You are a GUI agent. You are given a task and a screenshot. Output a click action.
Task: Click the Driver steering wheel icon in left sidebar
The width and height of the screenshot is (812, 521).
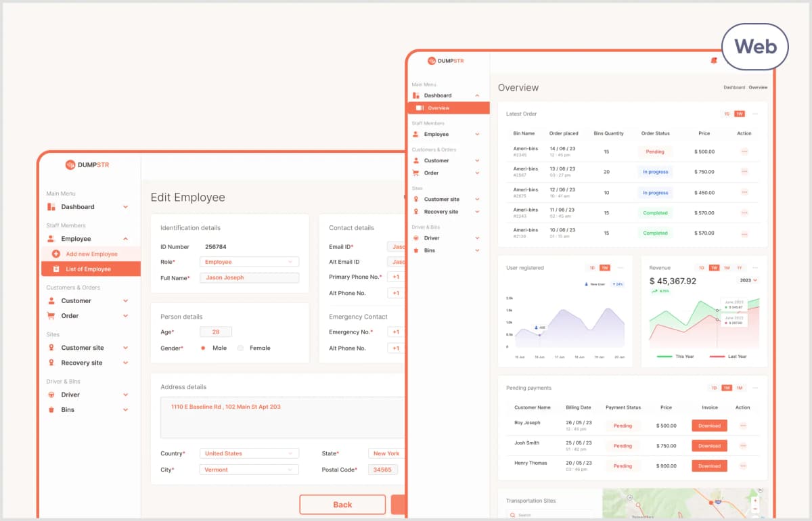[51, 395]
